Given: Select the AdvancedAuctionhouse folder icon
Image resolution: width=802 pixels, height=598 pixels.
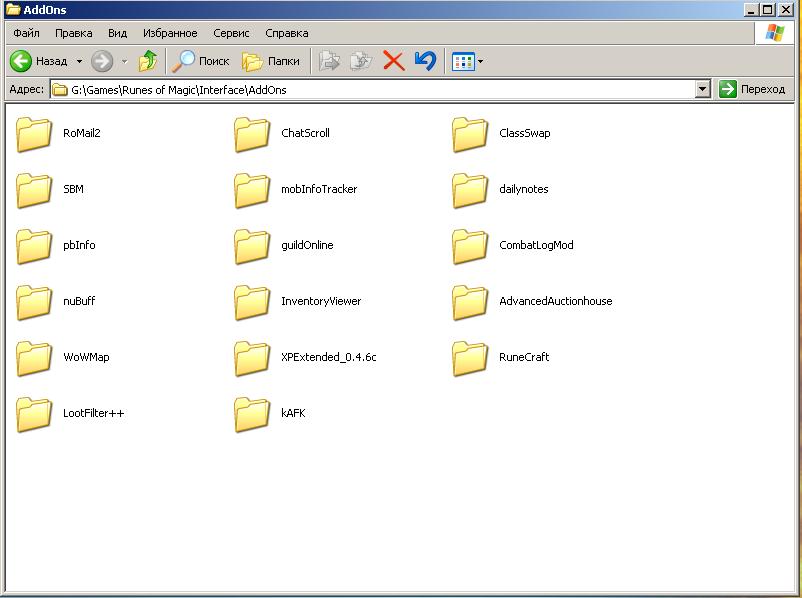Looking at the screenshot, I should 470,302.
